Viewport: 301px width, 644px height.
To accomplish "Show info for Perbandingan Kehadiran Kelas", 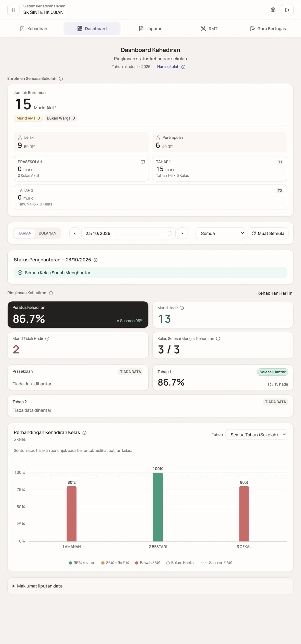I will pyautogui.click(x=85, y=433).
